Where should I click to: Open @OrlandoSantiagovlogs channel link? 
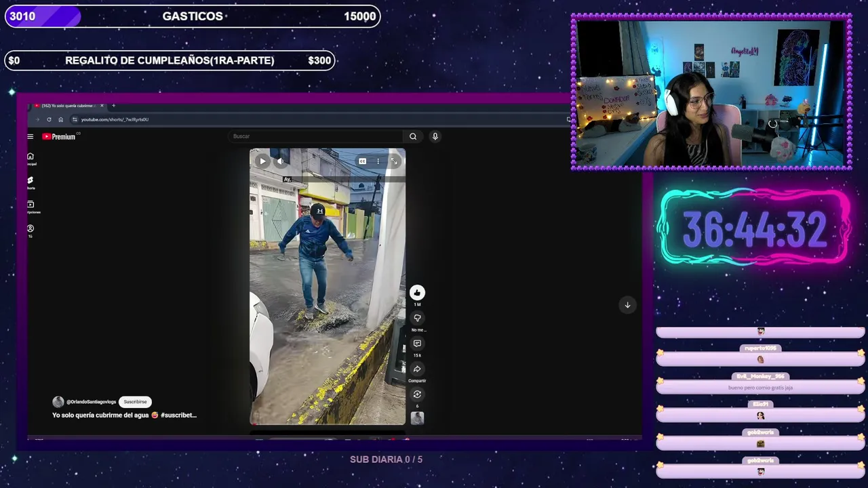point(92,402)
